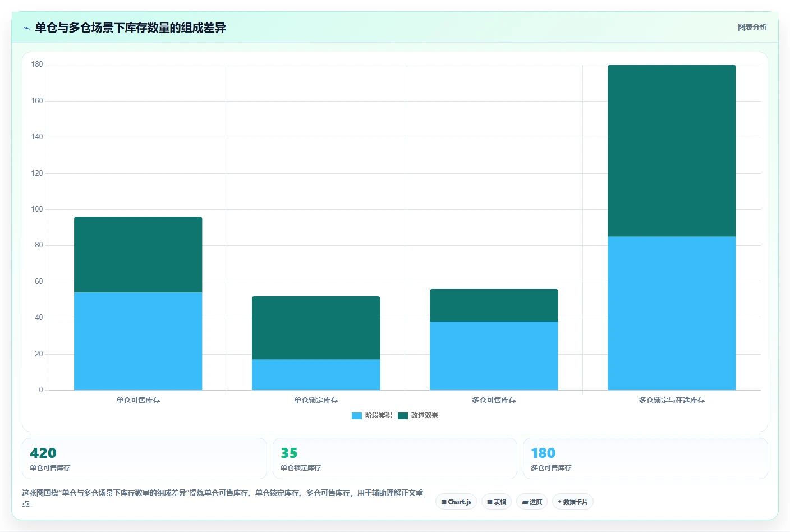Select the 数据卡片 tag

click(x=573, y=502)
